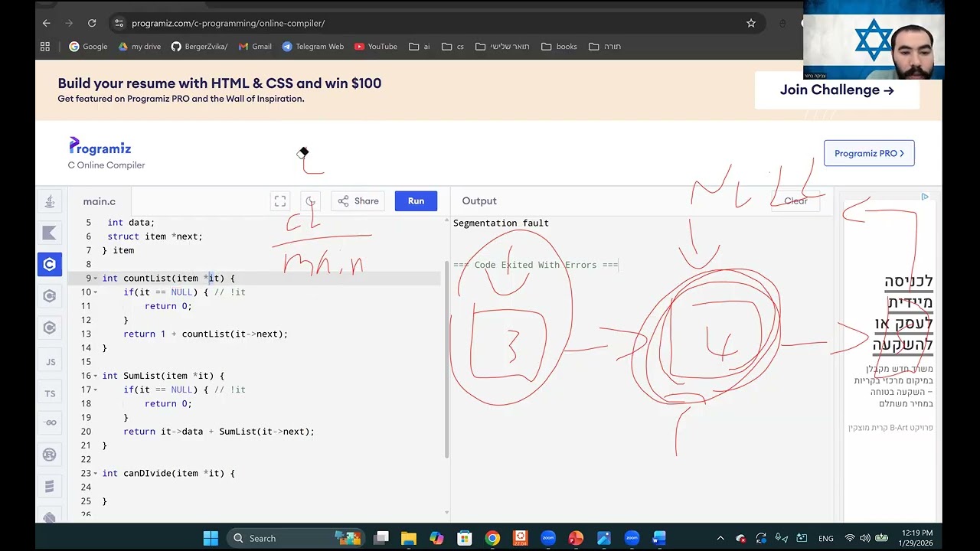
Task: Open the SQL database icon in sidebar
Action: [x=50, y=486]
